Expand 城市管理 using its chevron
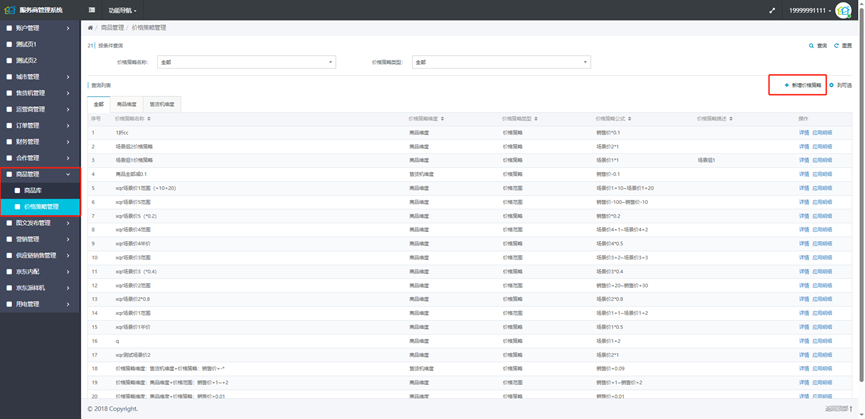Viewport: 865px width, 419px height. tap(68, 77)
